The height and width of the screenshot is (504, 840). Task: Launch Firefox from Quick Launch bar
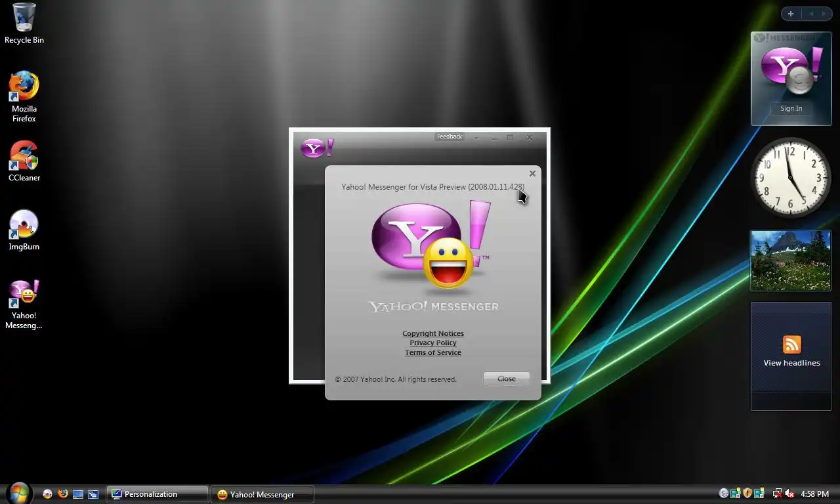tap(63, 493)
